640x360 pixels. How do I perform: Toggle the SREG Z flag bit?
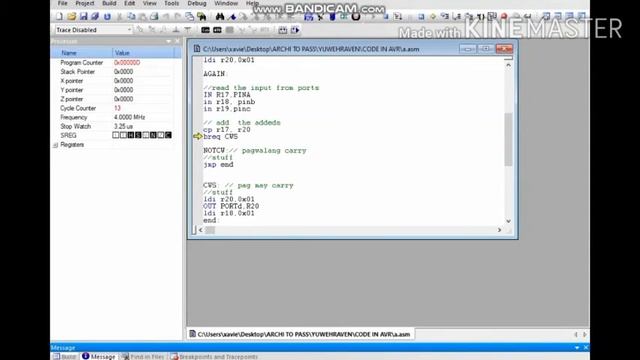(161, 135)
